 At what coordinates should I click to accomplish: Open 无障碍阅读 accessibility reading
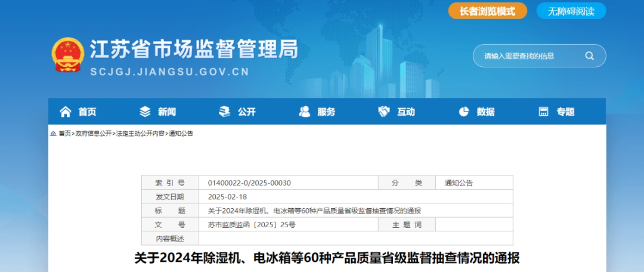571,11
